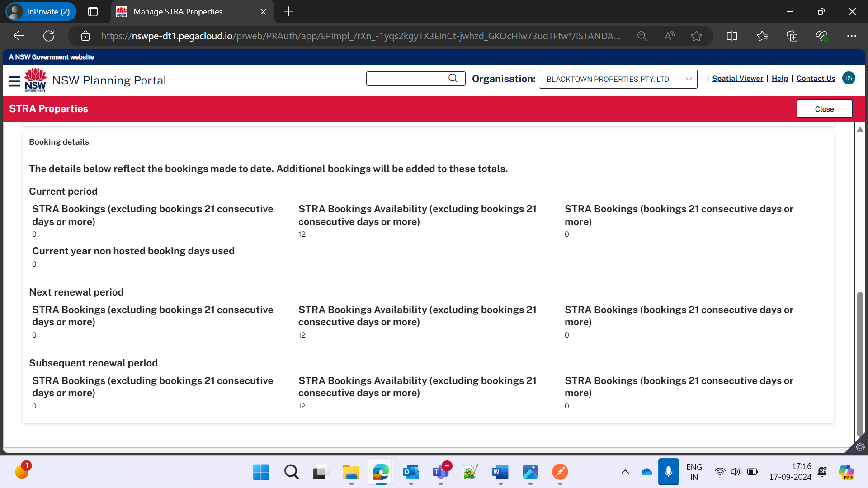Open the Contact Us link

(816, 78)
